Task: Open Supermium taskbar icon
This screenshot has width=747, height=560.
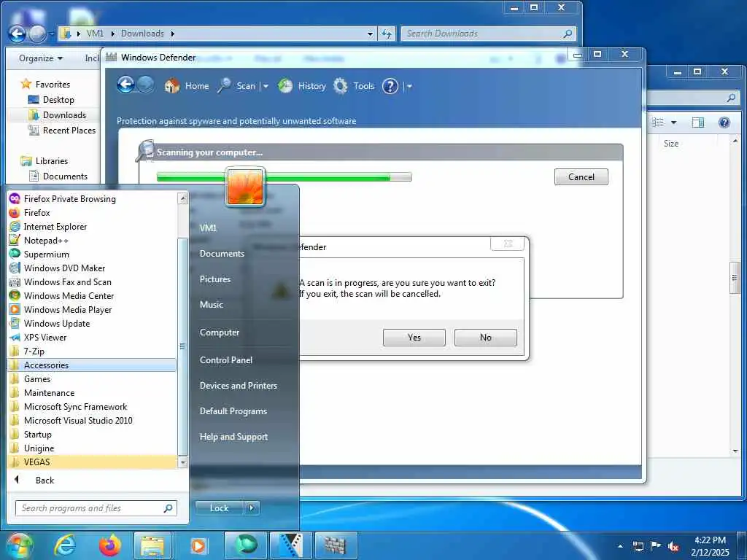Action: pyautogui.click(x=246, y=545)
